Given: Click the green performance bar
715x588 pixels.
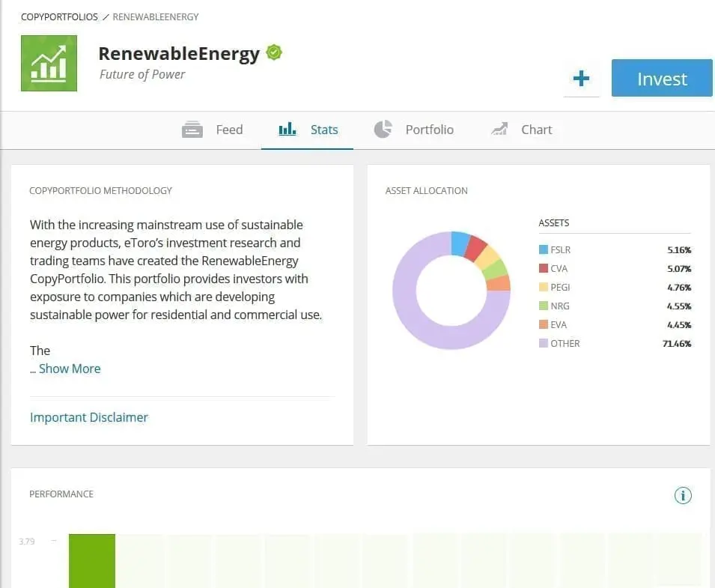Looking at the screenshot, I should click(91, 562).
